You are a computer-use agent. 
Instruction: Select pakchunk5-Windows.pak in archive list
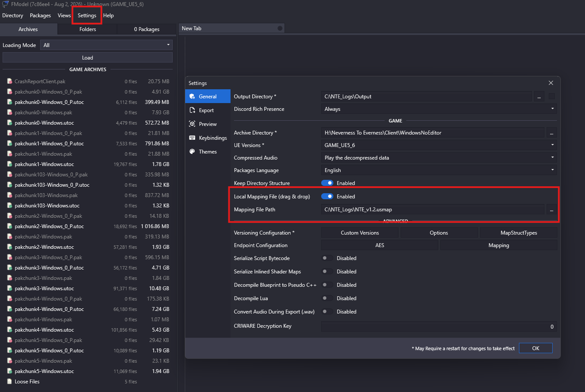pyautogui.click(x=88, y=361)
